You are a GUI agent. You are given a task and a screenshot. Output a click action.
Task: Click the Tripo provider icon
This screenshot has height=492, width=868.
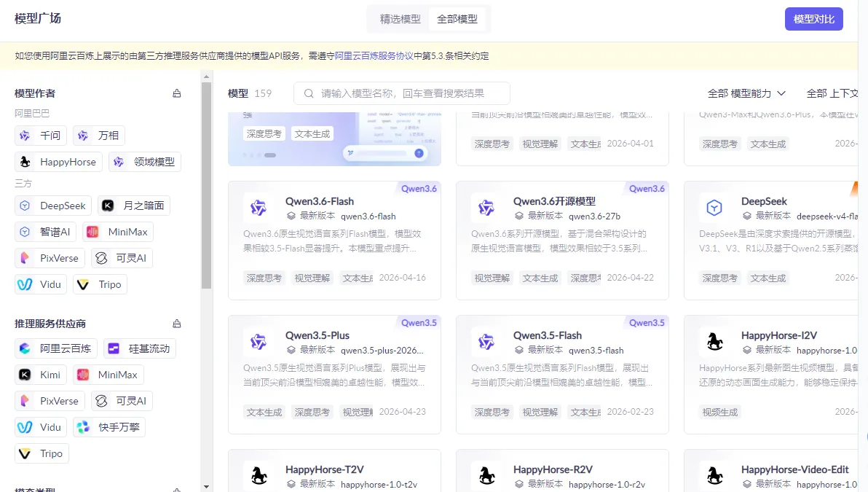(x=25, y=454)
